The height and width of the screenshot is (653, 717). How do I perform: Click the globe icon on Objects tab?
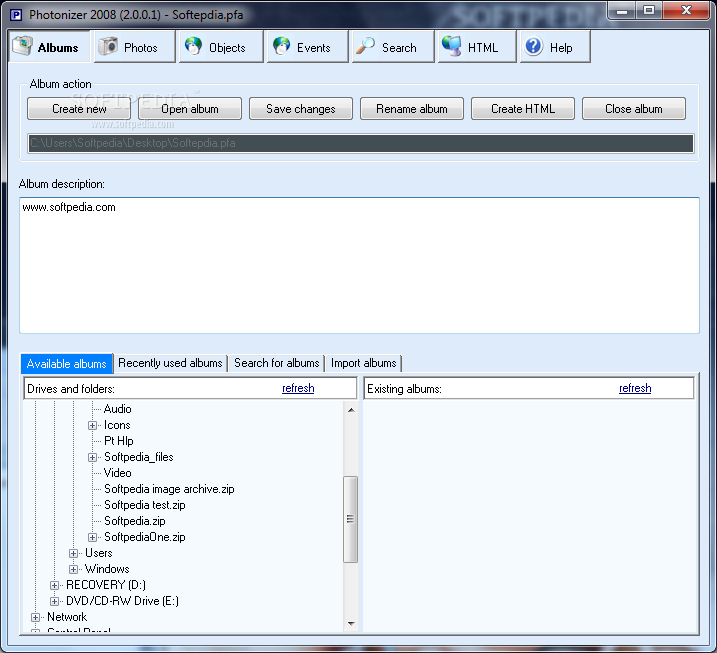click(193, 46)
